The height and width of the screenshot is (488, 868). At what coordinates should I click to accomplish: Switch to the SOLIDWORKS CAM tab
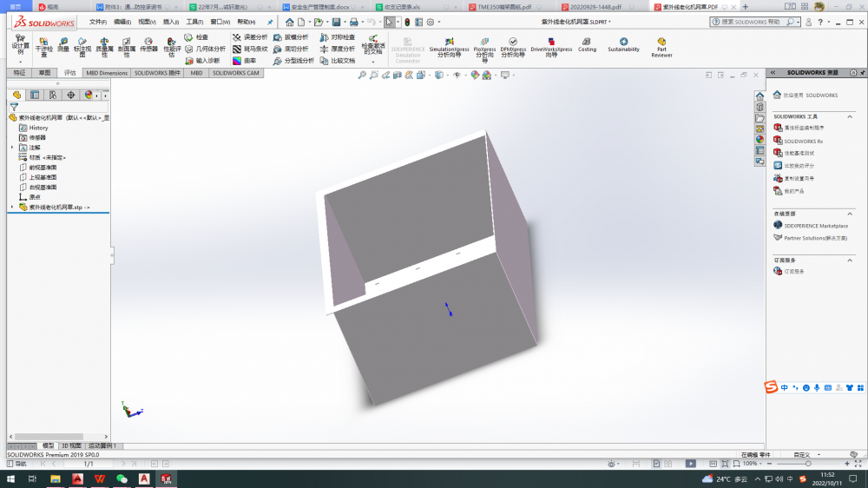tap(235, 73)
